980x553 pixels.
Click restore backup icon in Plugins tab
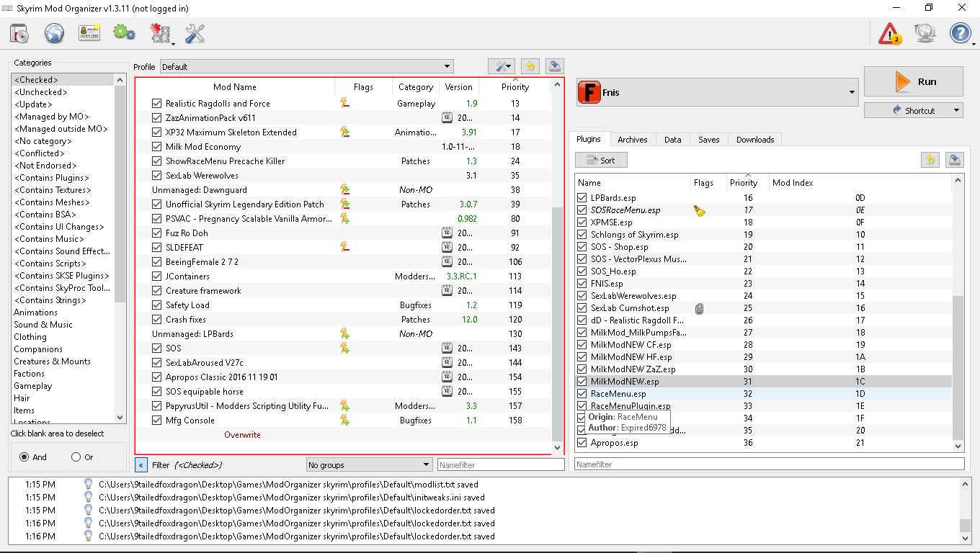click(x=930, y=160)
